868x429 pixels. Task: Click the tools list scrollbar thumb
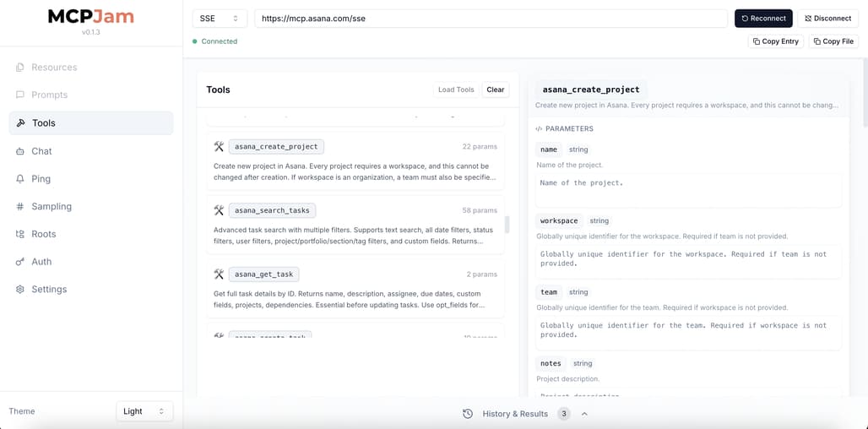tap(507, 224)
